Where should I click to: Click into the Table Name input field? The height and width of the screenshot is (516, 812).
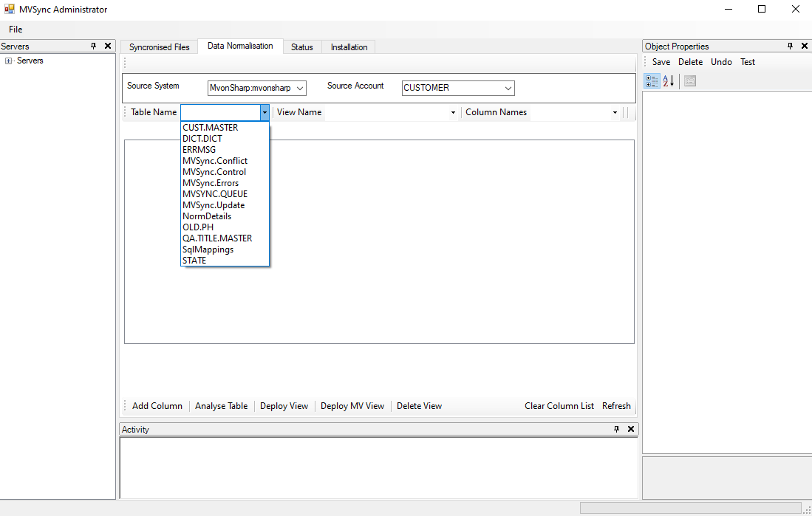221,112
